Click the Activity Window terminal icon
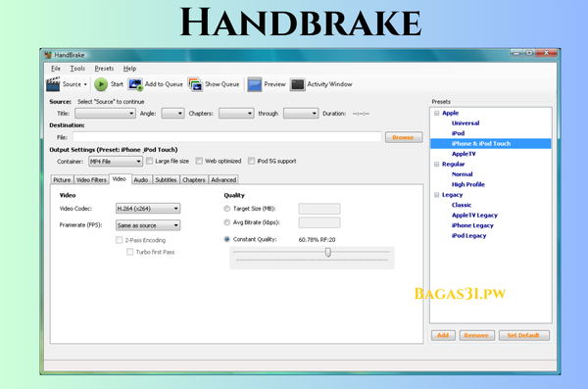 point(297,84)
